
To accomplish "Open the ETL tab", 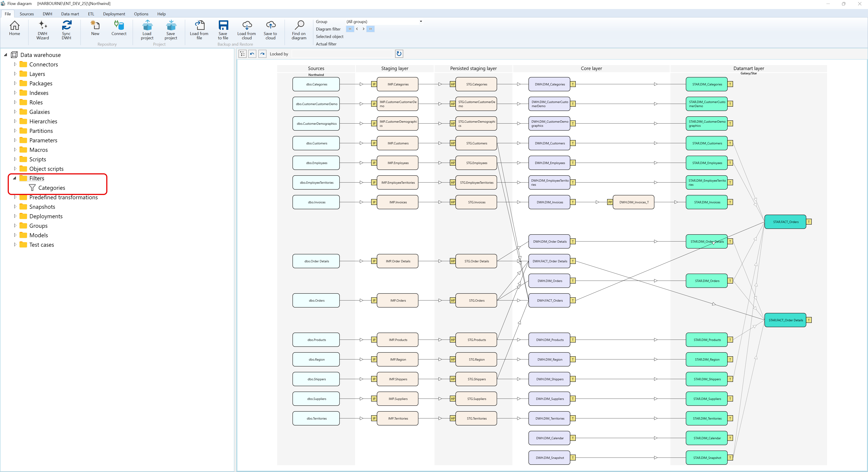I will pyautogui.click(x=91, y=14).
